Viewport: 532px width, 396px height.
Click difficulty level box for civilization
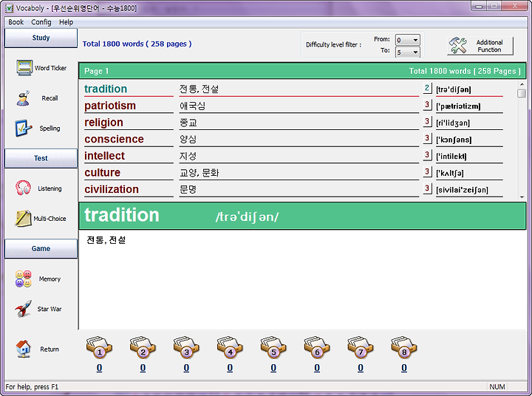click(427, 188)
